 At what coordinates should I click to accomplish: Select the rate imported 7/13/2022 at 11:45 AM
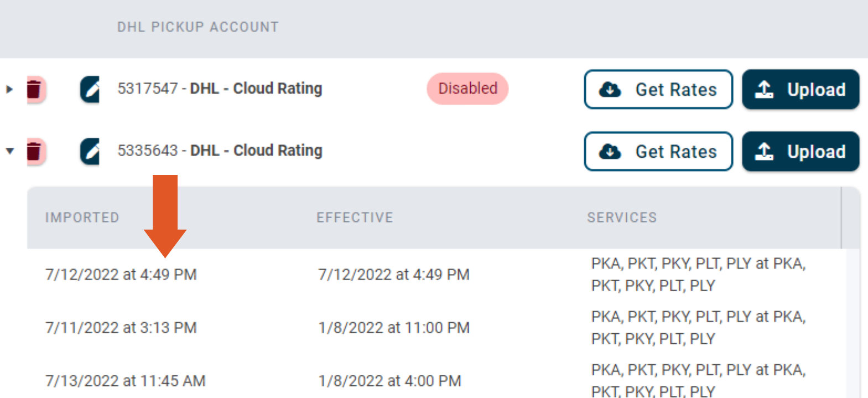(x=126, y=381)
